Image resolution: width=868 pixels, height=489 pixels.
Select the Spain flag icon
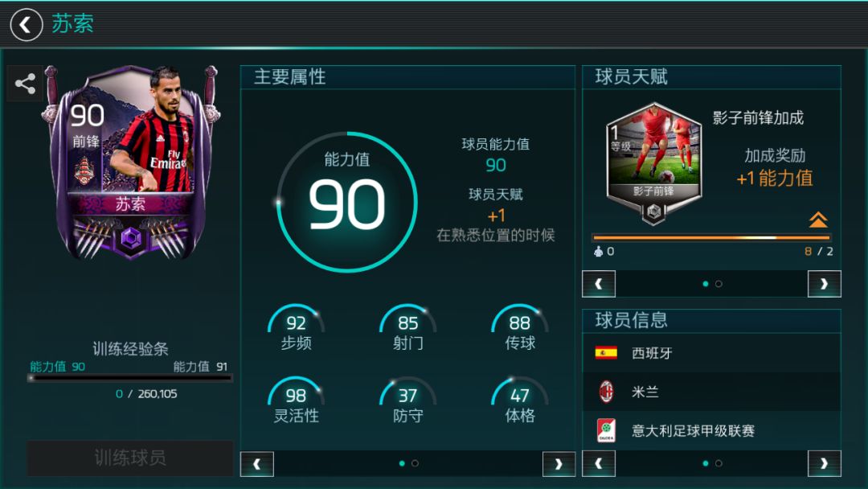[606, 353]
